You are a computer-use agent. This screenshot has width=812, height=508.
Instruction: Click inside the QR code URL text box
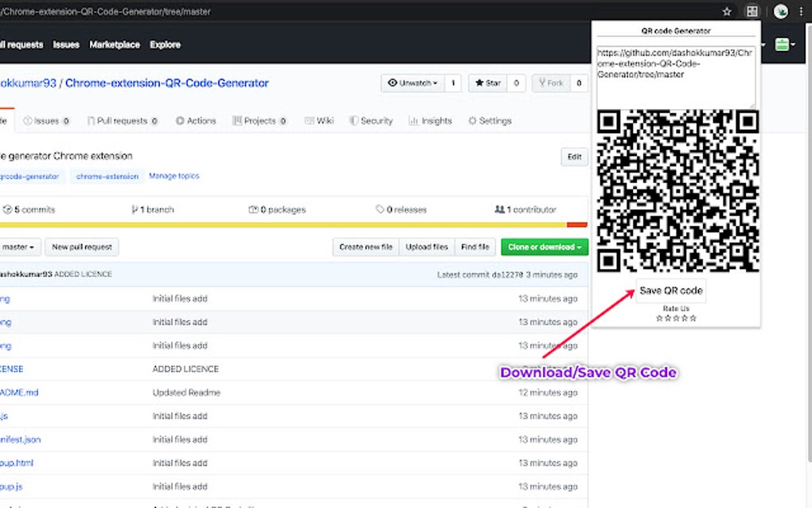click(676, 76)
